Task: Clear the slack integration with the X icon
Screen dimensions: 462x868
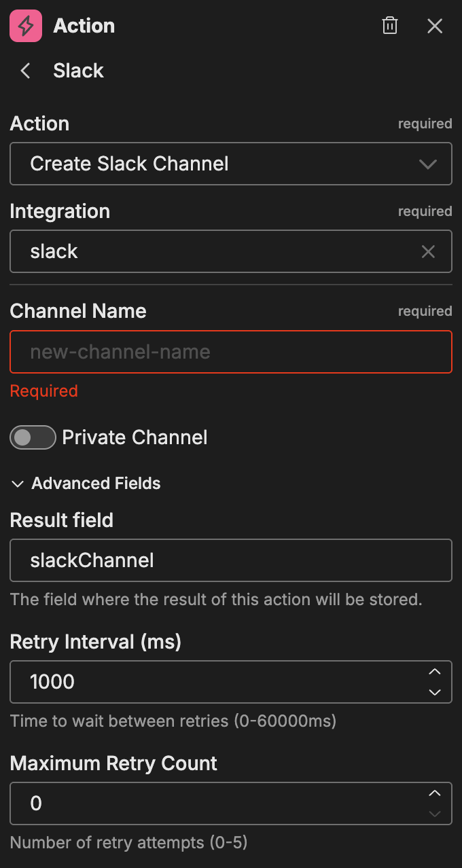Action: (428, 252)
